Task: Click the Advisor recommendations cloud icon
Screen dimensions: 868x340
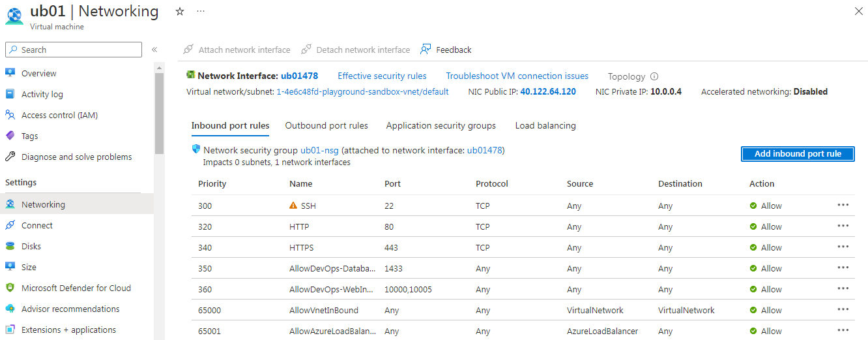Action: (x=10, y=309)
